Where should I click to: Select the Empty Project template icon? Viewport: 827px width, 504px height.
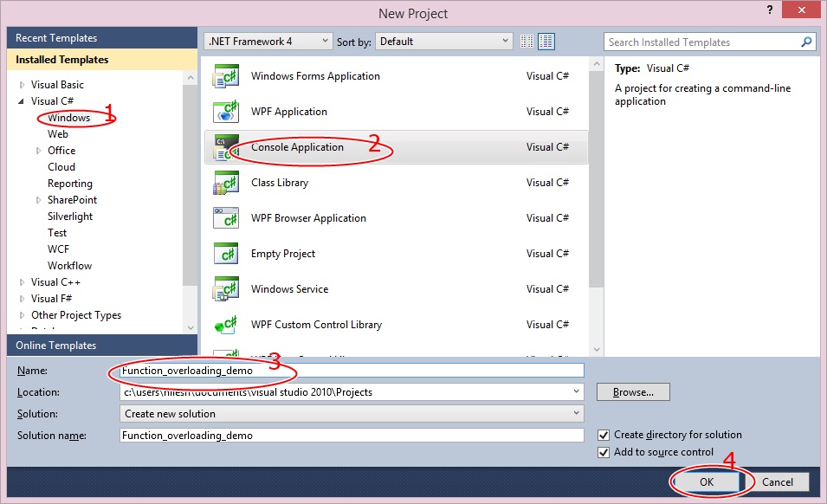(226, 254)
